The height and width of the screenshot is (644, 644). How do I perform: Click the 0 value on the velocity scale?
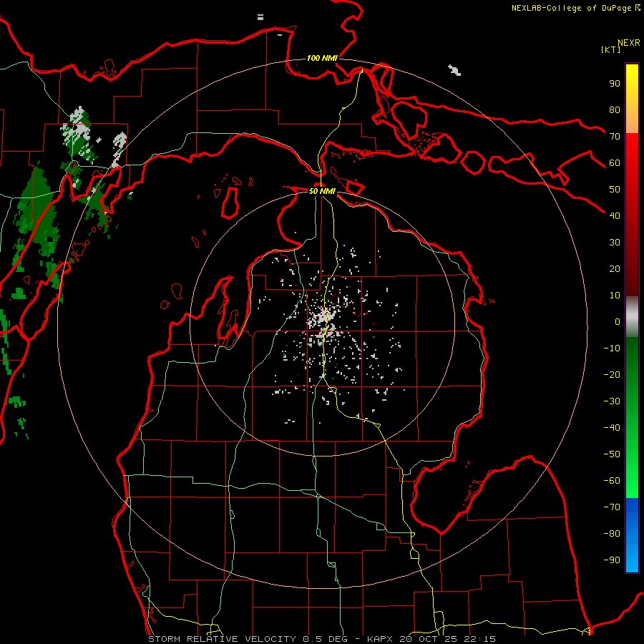[618, 321]
